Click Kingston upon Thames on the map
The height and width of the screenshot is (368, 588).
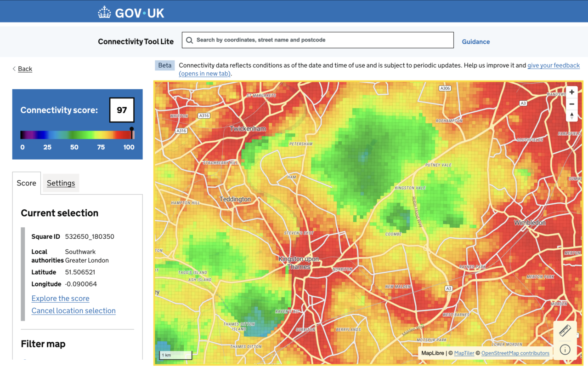[x=299, y=263]
